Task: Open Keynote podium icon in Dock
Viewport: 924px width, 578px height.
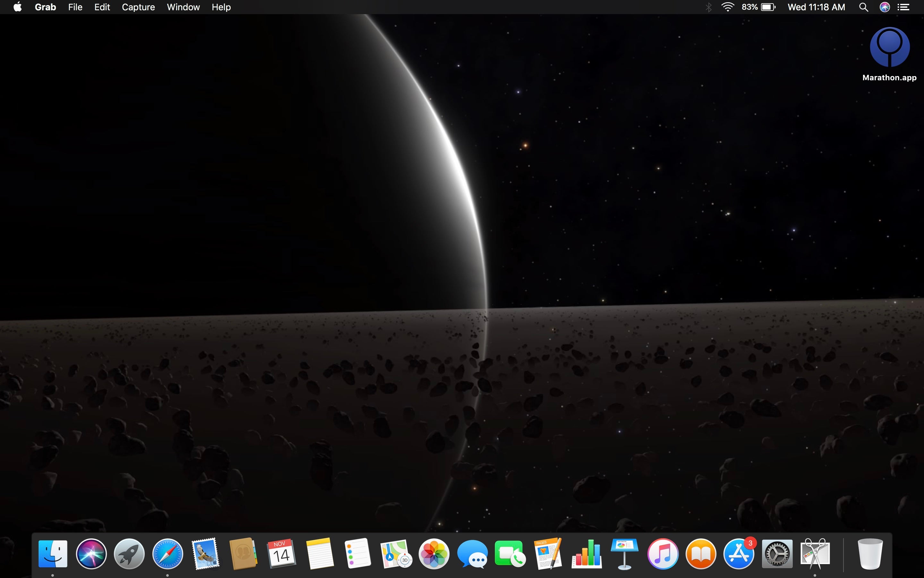Action: (625, 554)
